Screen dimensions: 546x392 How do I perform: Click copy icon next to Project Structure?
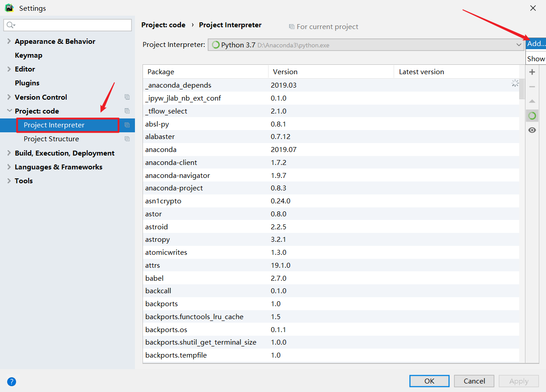(x=127, y=139)
